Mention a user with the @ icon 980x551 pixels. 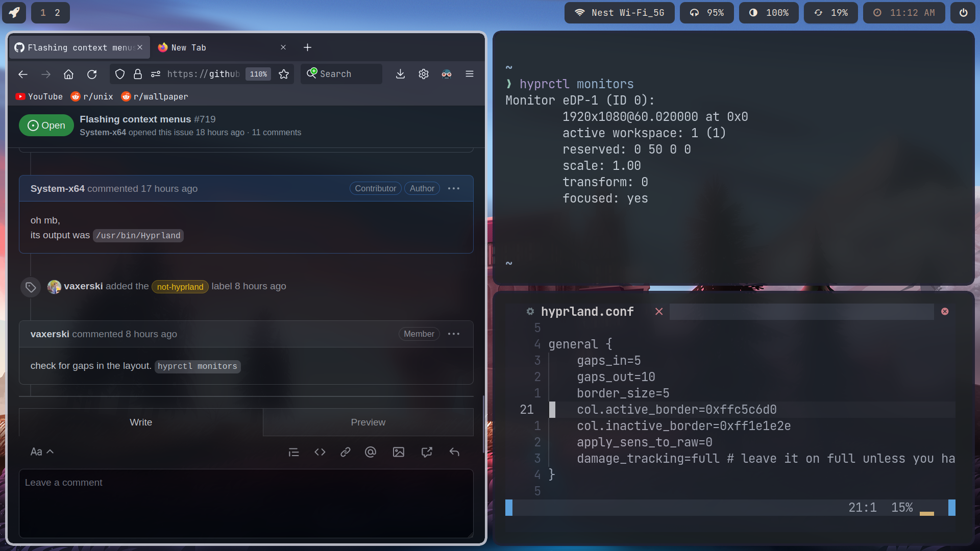(x=371, y=452)
